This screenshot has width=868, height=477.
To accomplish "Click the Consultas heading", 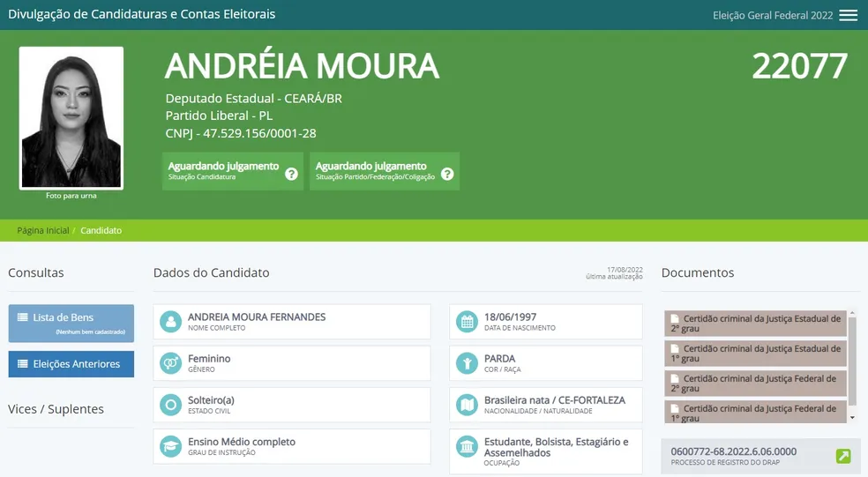I will 36,272.
